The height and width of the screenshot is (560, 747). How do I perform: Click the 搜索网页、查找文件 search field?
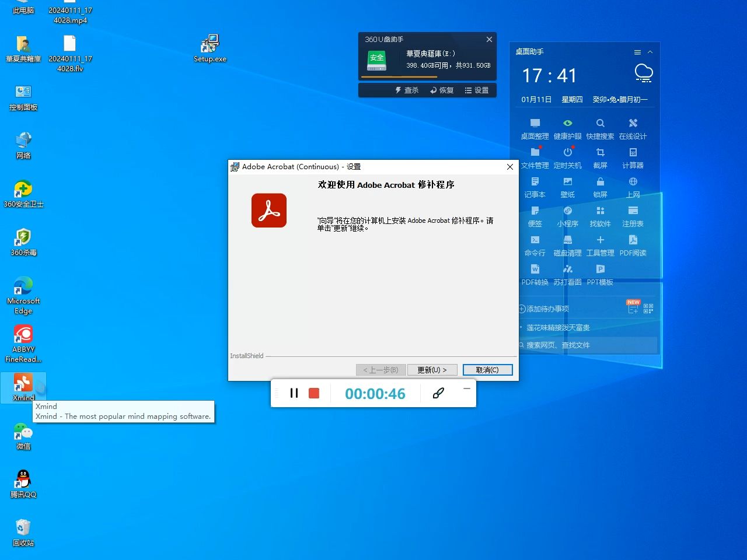587,345
